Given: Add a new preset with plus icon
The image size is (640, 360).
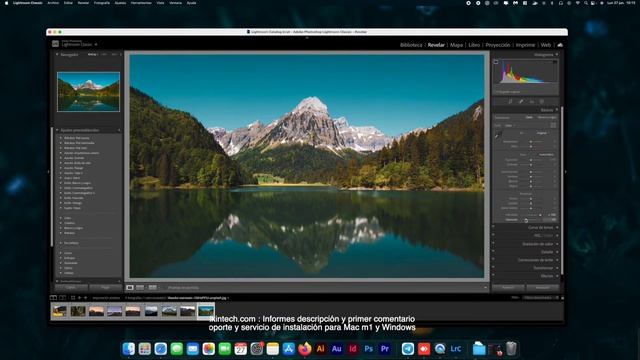Looking at the screenshot, I should [x=119, y=130].
